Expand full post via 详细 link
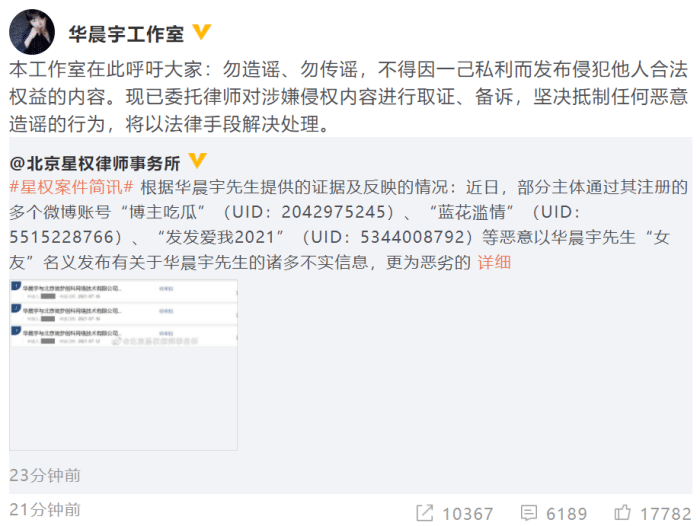Viewport: 700px width, 526px height. [x=494, y=262]
